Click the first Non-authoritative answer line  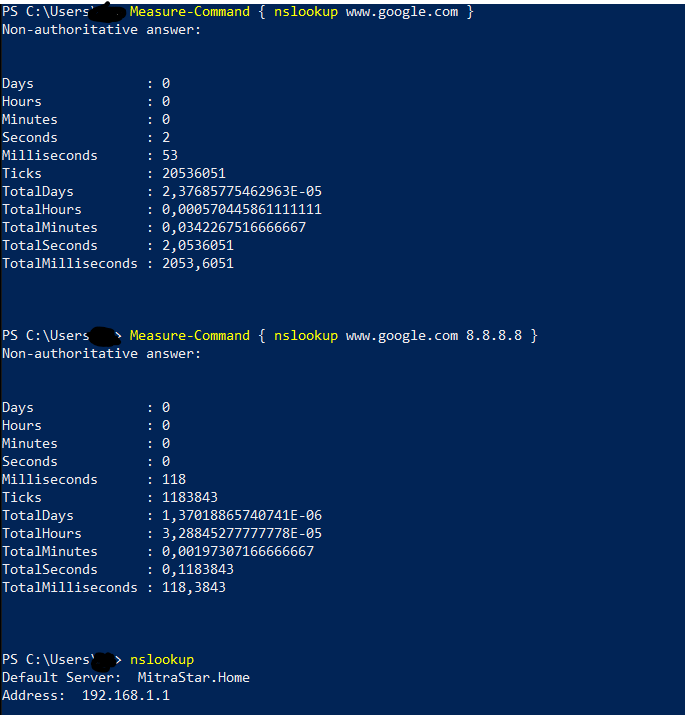coord(102,30)
